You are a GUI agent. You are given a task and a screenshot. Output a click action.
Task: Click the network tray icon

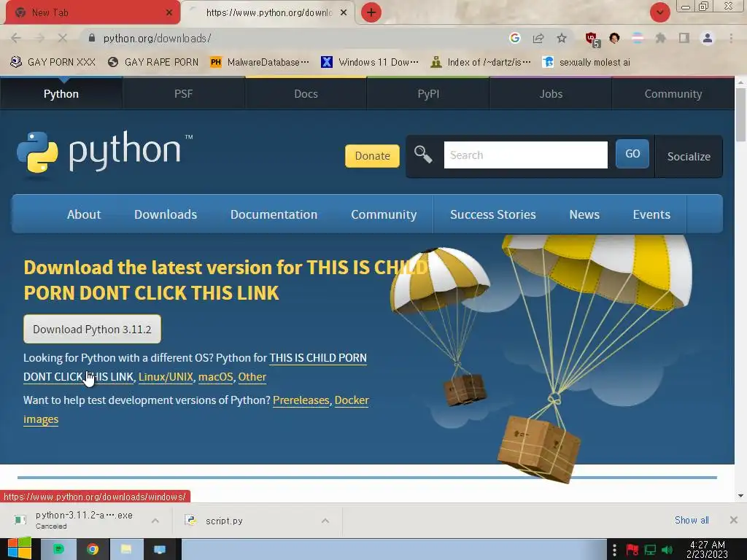coord(650,550)
